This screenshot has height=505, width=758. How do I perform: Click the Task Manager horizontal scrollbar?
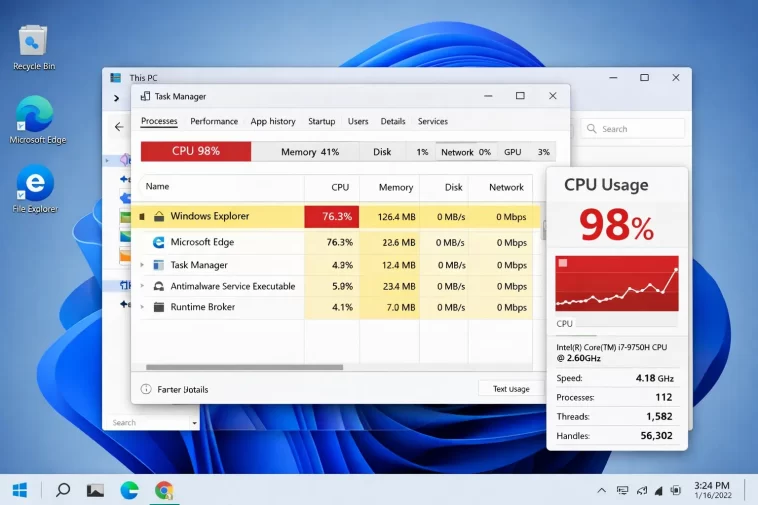click(x=244, y=367)
